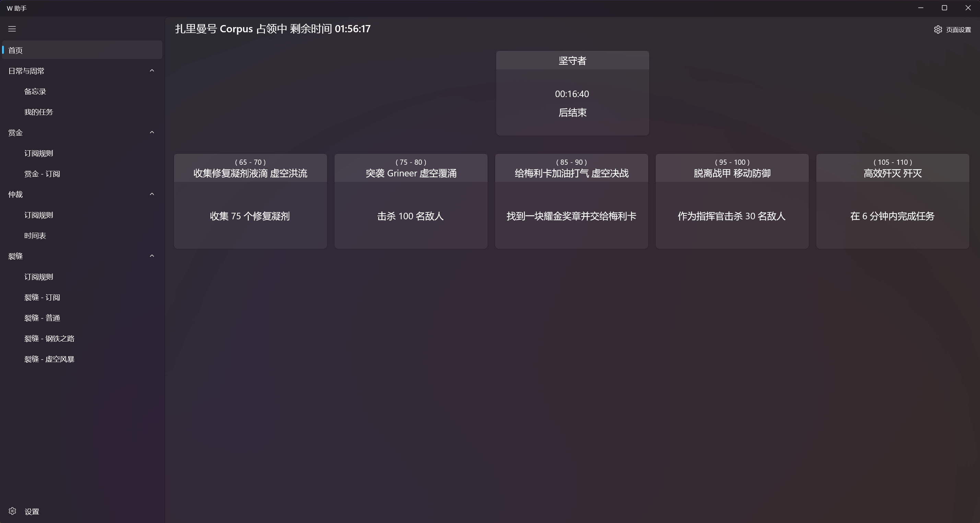Viewport: 980px width, 523px height.
Task: Collapse the 赏金 section
Action: coord(152,132)
